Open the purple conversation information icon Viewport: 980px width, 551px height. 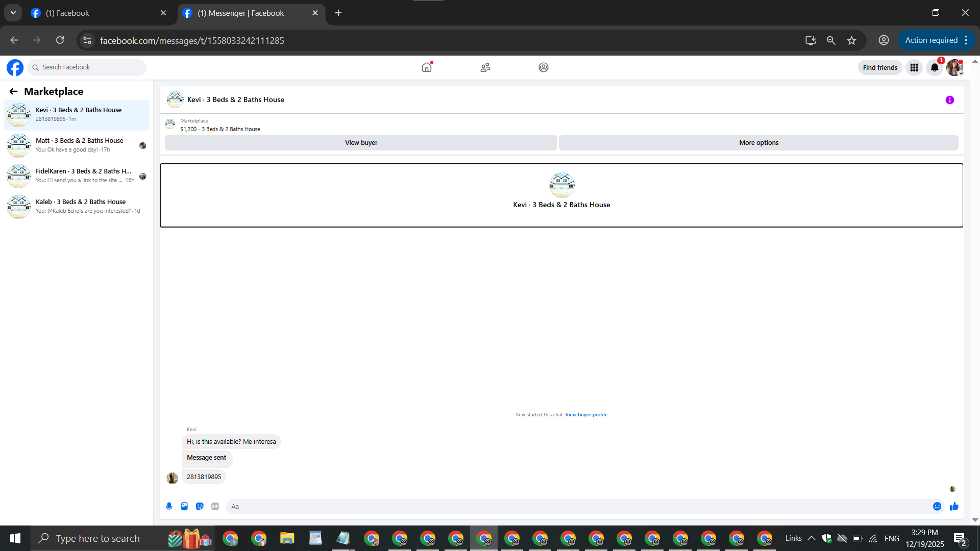[x=949, y=100]
